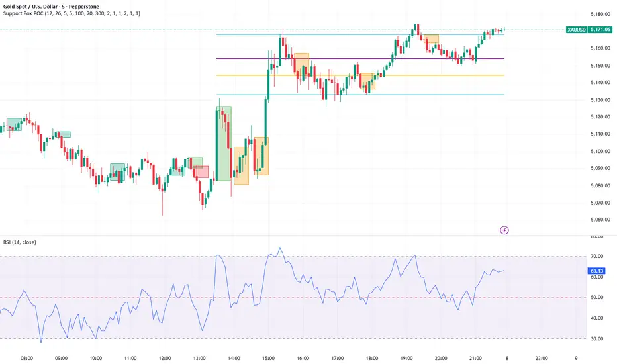Click the yellow horizontal level line
Viewport: 617px width, 364px height.
pyautogui.click(x=360, y=75)
